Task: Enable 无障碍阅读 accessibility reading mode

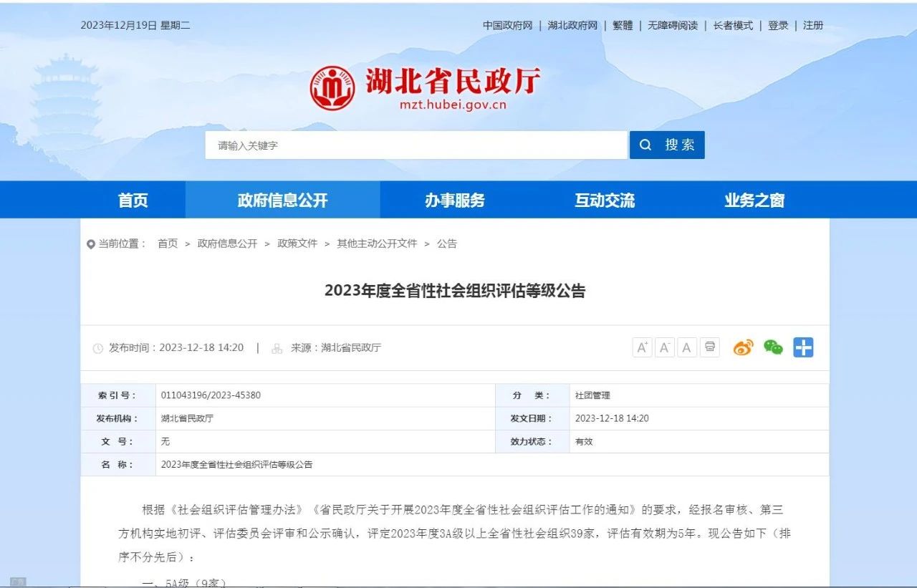Action: [x=673, y=26]
